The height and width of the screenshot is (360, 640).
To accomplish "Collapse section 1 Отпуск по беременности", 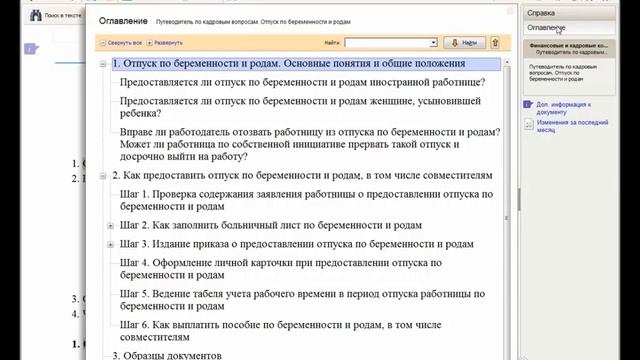I will pyautogui.click(x=103, y=64).
